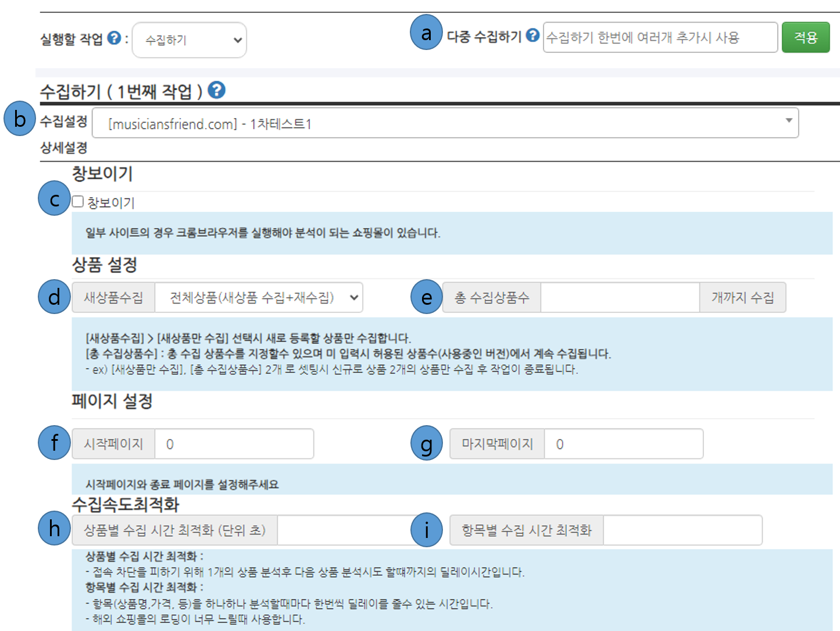Select the 시작페이지 number field
840x631 pixels.
234,444
